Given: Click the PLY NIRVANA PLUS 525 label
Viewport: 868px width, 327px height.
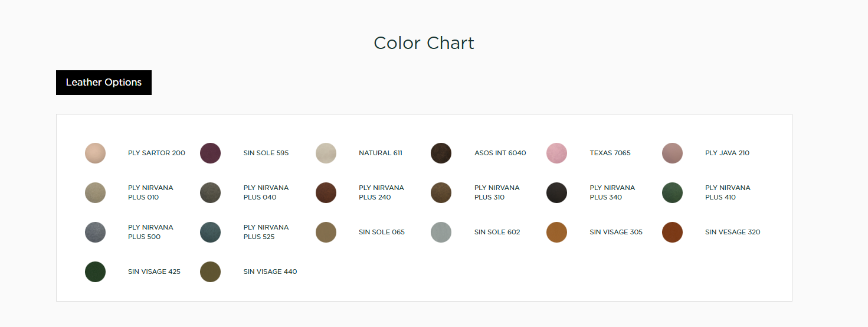Looking at the screenshot, I should (266, 232).
